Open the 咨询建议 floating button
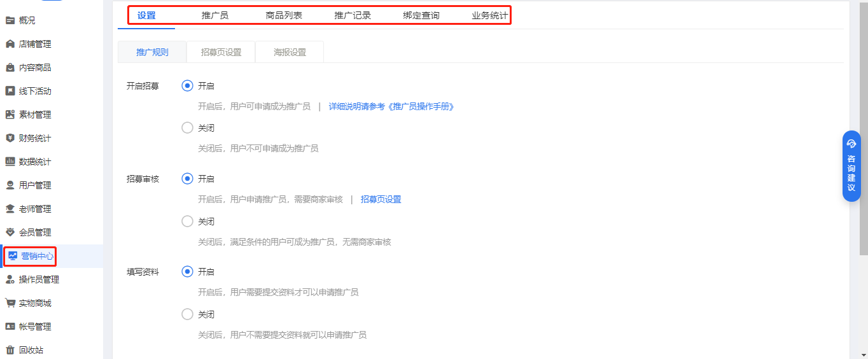The height and width of the screenshot is (359, 868). (851, 166)
